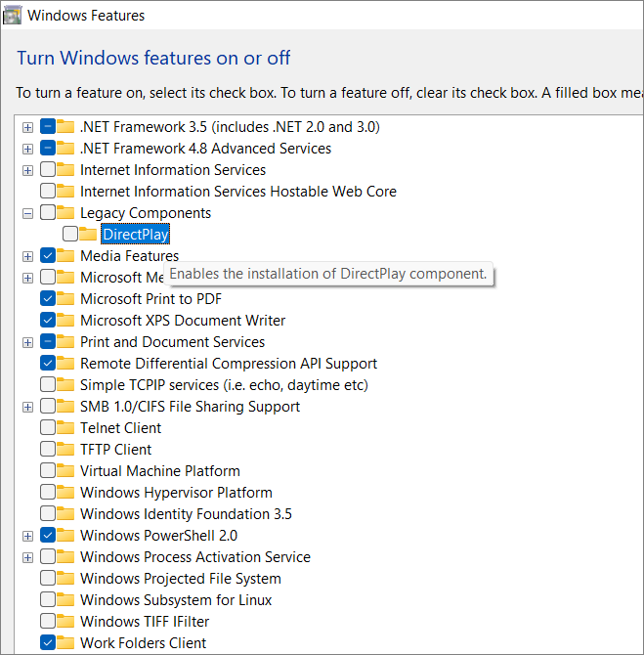Click folder icon beside TFTP Client
Screen dimensions: 644x655
coord(65,449)
